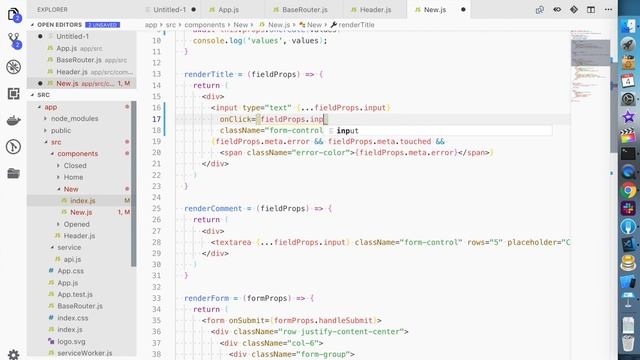640x360 pixels.
Task: Open index.js inside the New folder
Action: (x=82, y=200)
